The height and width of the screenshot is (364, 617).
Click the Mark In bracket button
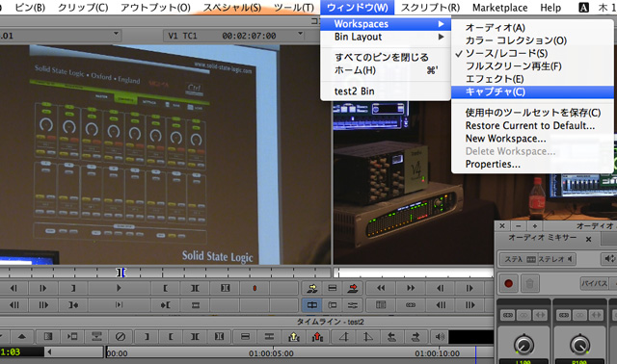click(165, 288)
